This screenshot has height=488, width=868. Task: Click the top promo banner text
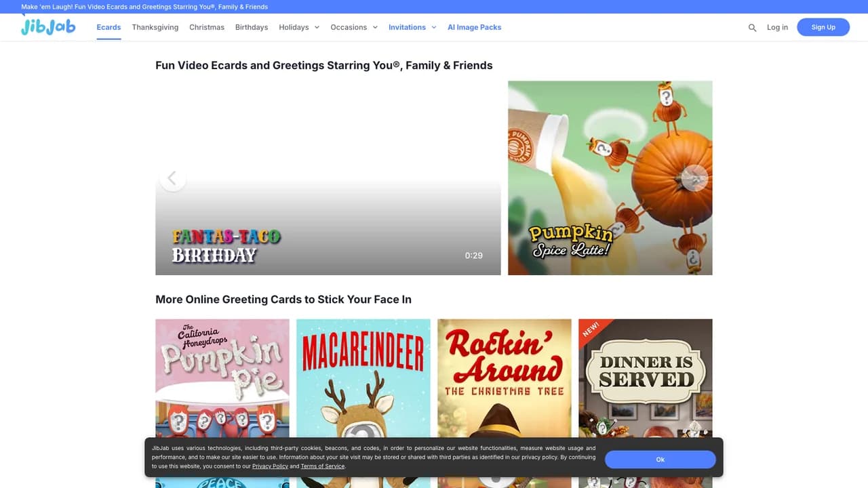click(x=144, y=7)
